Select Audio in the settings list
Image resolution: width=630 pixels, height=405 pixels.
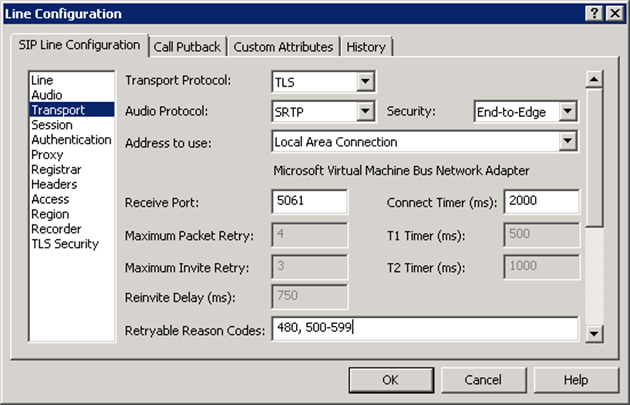click(x=46, y=95)
